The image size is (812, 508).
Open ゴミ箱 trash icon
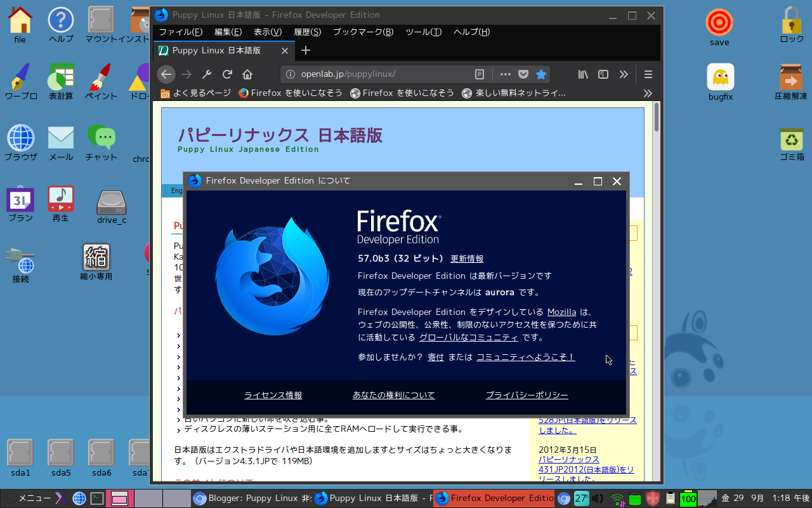(792, 144)
